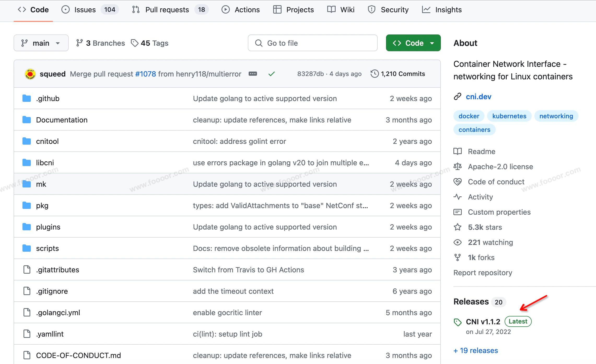
Task: Open the main branch dropdown
Action: coord(41,43)
